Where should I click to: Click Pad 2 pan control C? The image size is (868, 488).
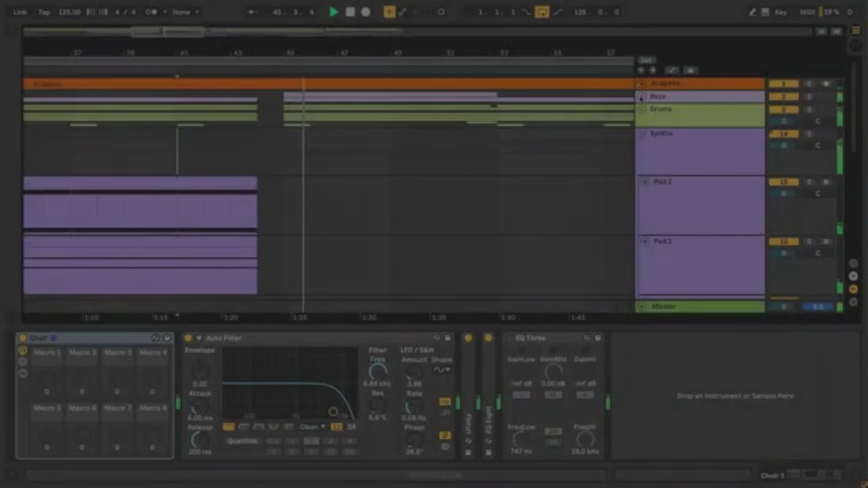(x=818, y=253)
